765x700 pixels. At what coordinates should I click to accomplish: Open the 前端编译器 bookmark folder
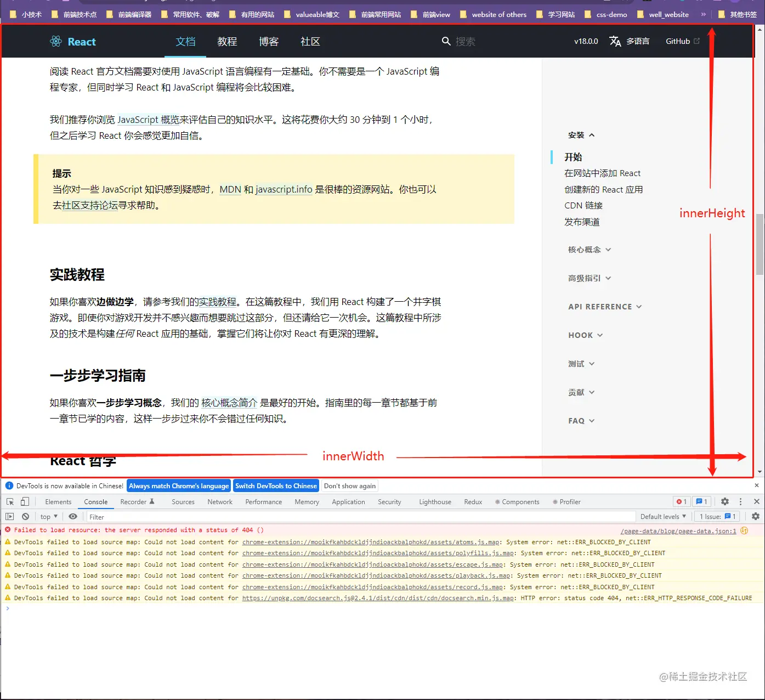[128, 15]
